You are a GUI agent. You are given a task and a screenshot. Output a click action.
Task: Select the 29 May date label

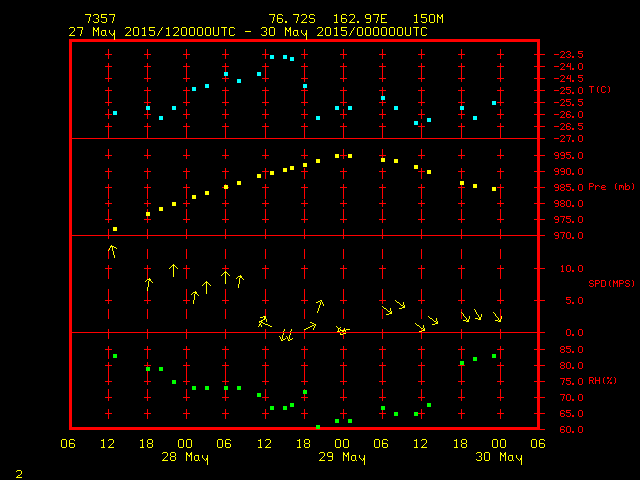(x=342, y=457)
